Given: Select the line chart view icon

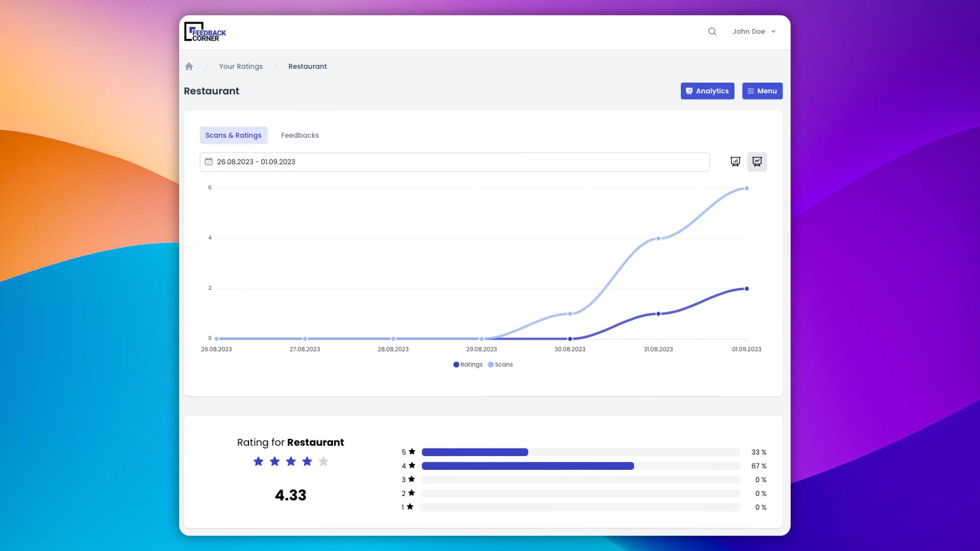Looking at the screenshot, I should pos(757,162).
